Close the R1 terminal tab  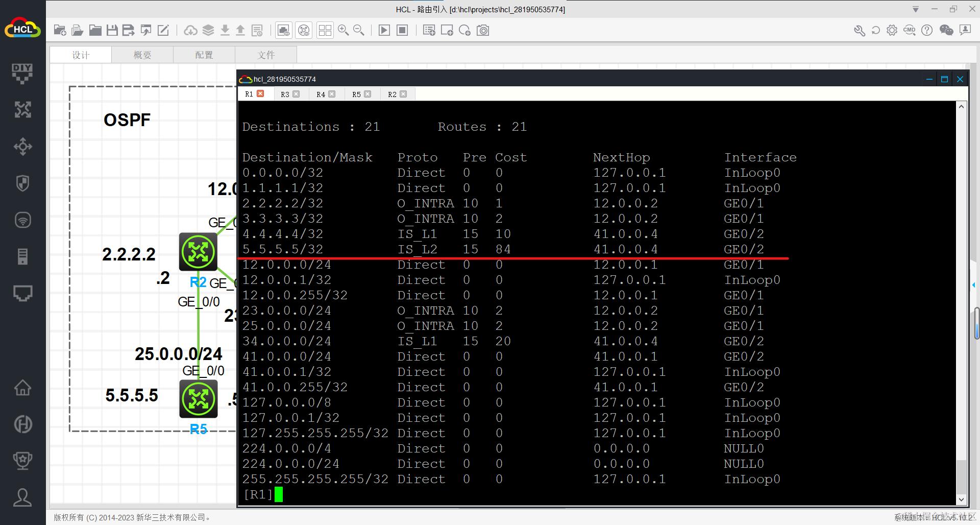pos(261,93)
